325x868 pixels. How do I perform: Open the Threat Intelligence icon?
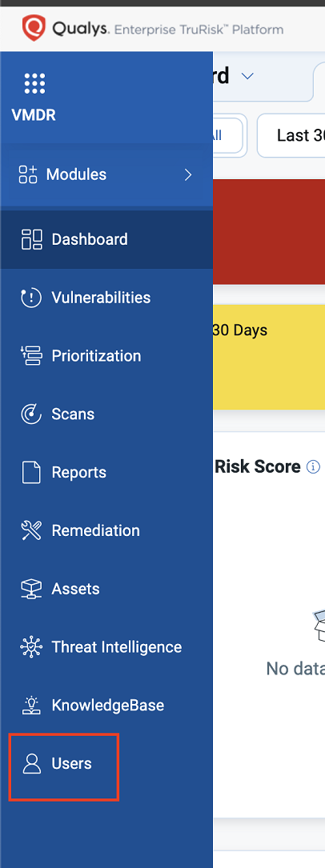[x=31, y=647]
